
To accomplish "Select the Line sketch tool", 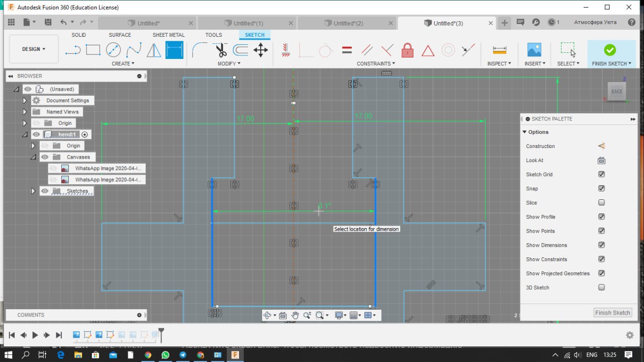I will click(73, 50).
